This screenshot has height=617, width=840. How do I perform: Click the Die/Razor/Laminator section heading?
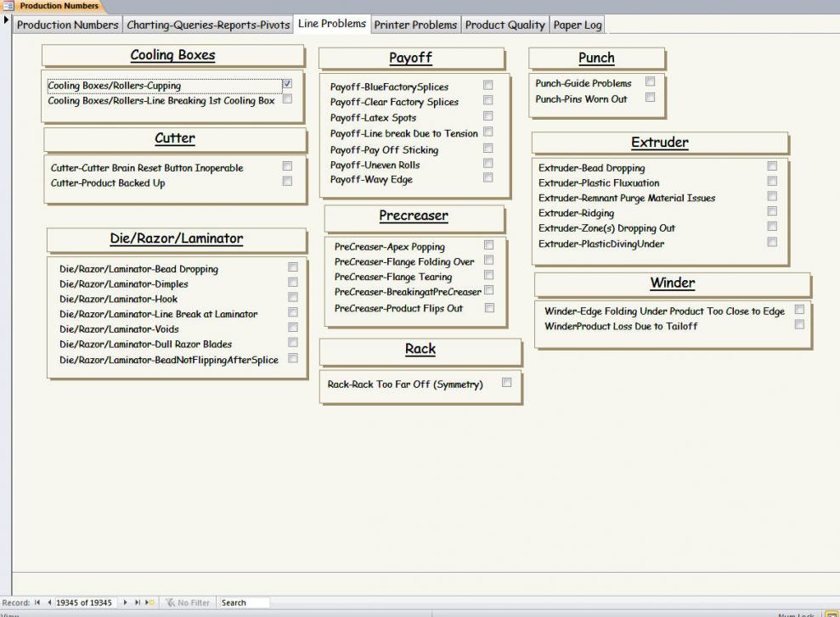[x=177, y=238]
